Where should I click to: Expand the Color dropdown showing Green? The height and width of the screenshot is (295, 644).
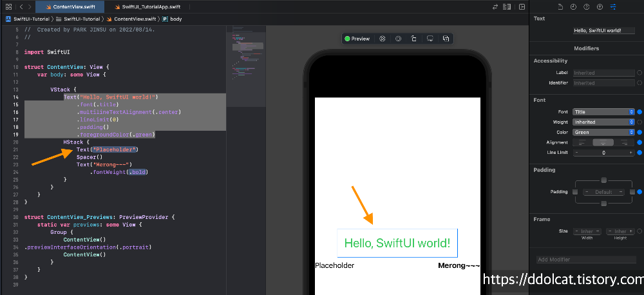603,133
